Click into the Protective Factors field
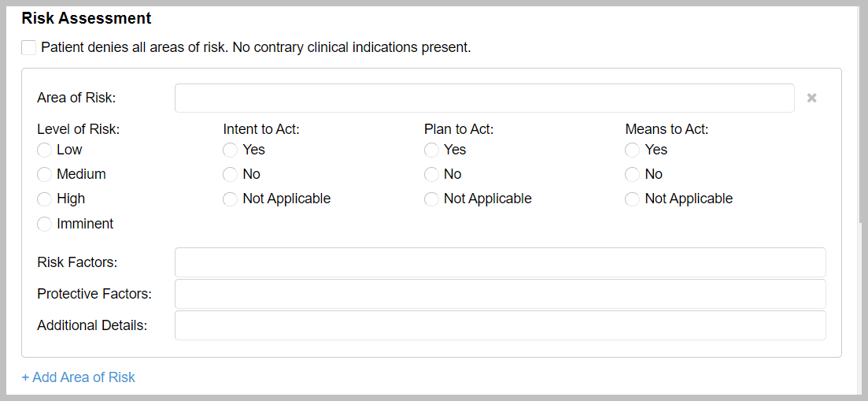The image size is (868, 401). [x=500, y=294]
